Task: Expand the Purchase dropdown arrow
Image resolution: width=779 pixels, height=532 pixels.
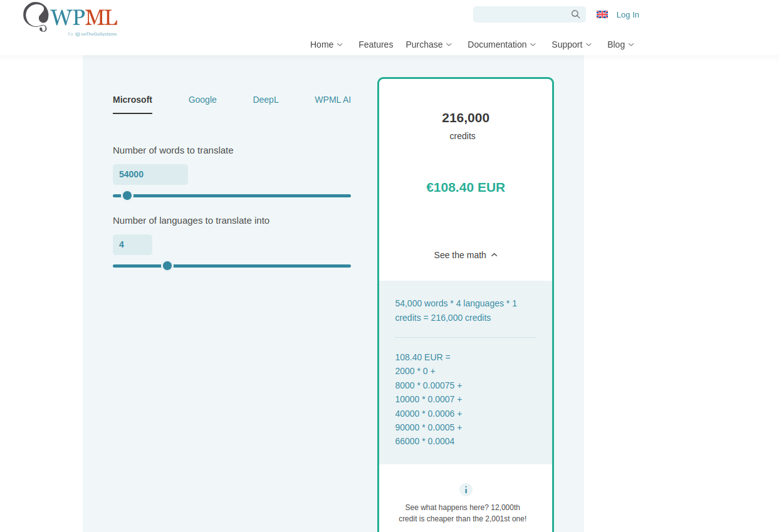Action: click(x=449, y=44)
